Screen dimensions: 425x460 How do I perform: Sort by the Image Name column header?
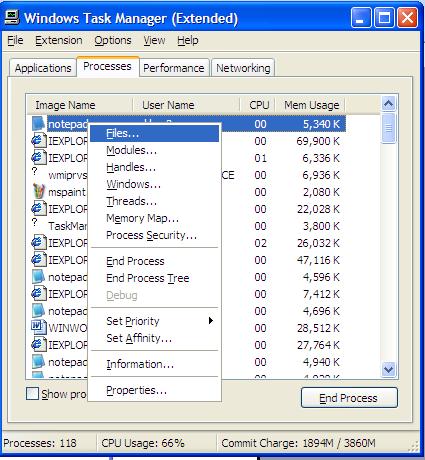(x=79, y=105)
